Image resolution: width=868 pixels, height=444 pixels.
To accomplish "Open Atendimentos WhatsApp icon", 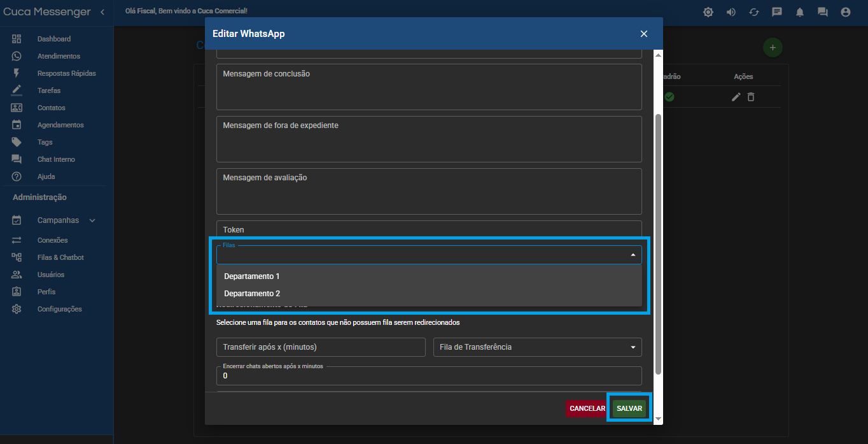I will [17, 56].
